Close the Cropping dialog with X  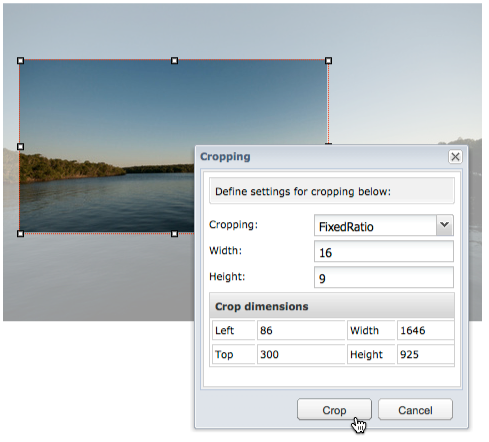(455, 157)
